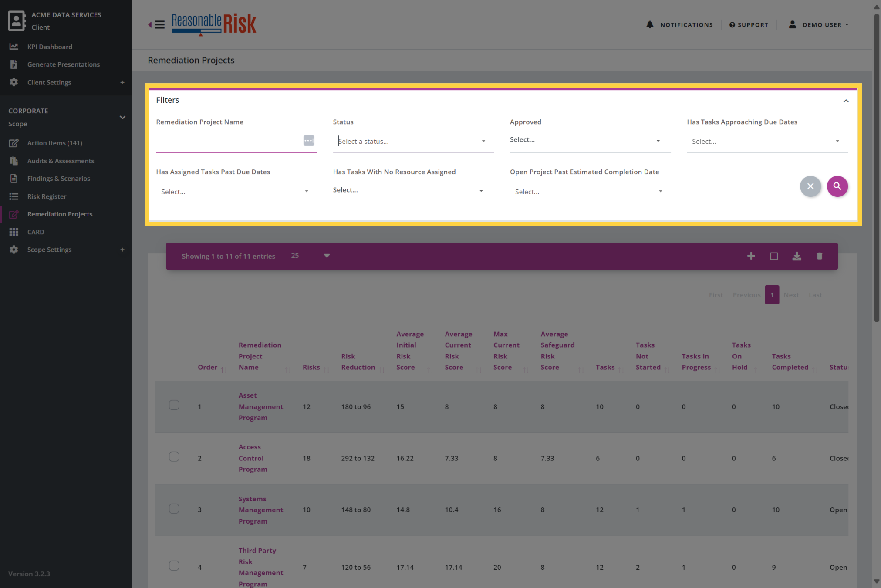Check the Asset Management Program row
Viewport: 881px width, 588px height.
point(174,405)
